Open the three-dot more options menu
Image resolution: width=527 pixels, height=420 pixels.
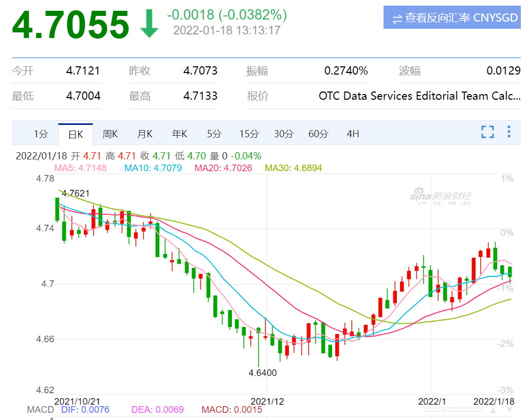pos(508,132)
